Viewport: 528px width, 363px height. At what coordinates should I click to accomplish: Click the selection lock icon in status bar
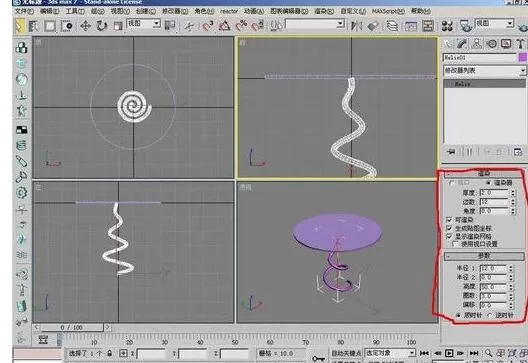pos(109,353)
